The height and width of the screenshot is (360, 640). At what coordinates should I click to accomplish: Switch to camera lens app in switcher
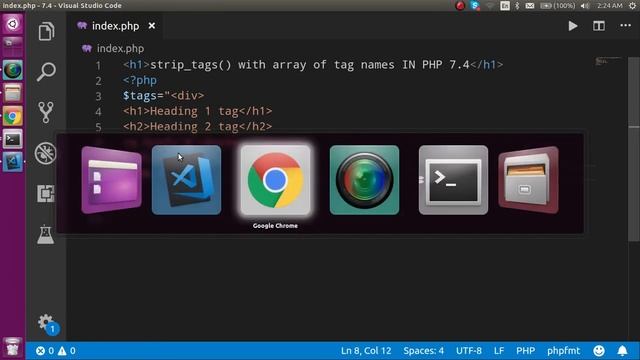pos(364,180)
